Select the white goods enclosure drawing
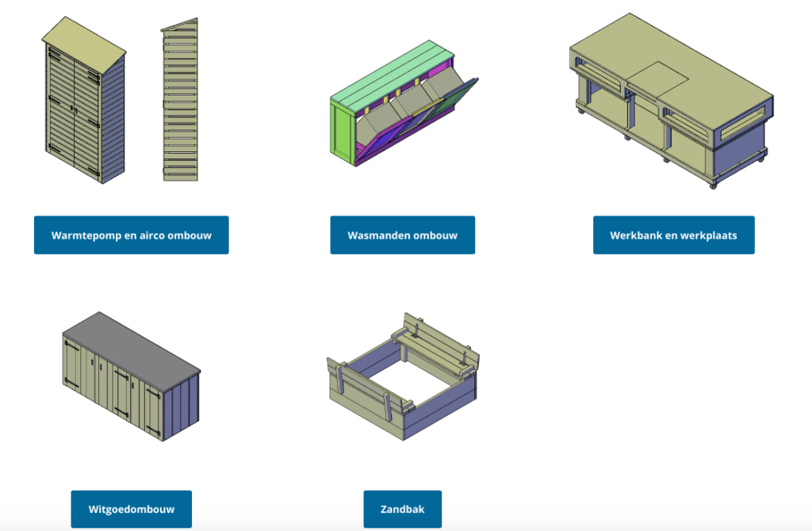Image resolution: width=812 pixels, height=531 pixels. click(x=130, y=377)
